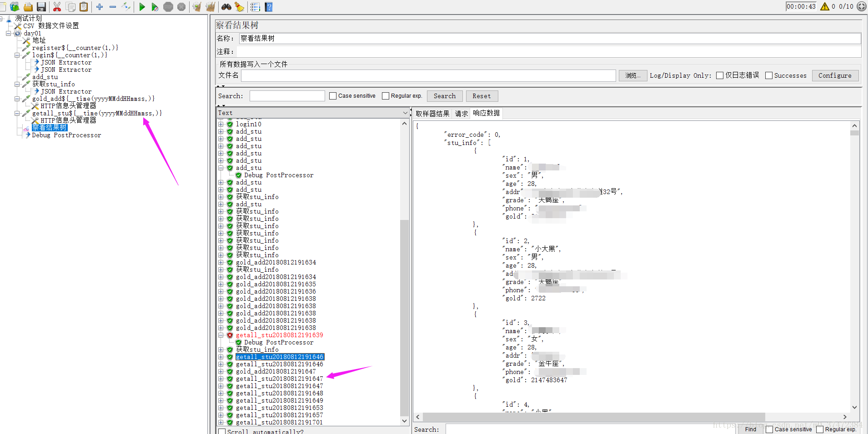
Task: Click the Search button
Action: [x=445, y=96]
